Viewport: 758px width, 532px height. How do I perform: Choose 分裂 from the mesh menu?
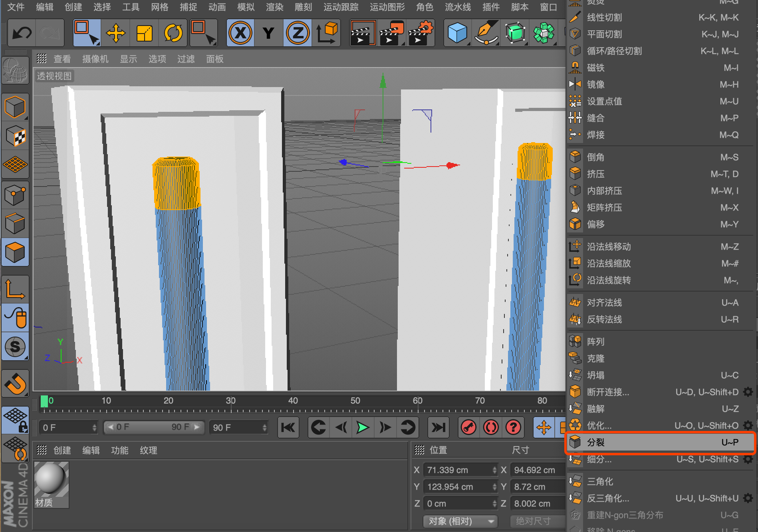click(661, 443)
